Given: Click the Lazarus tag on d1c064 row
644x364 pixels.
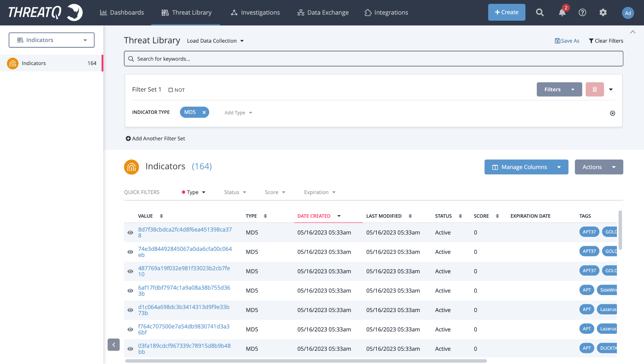Looking at the screenshot, I should pos(607,310).
